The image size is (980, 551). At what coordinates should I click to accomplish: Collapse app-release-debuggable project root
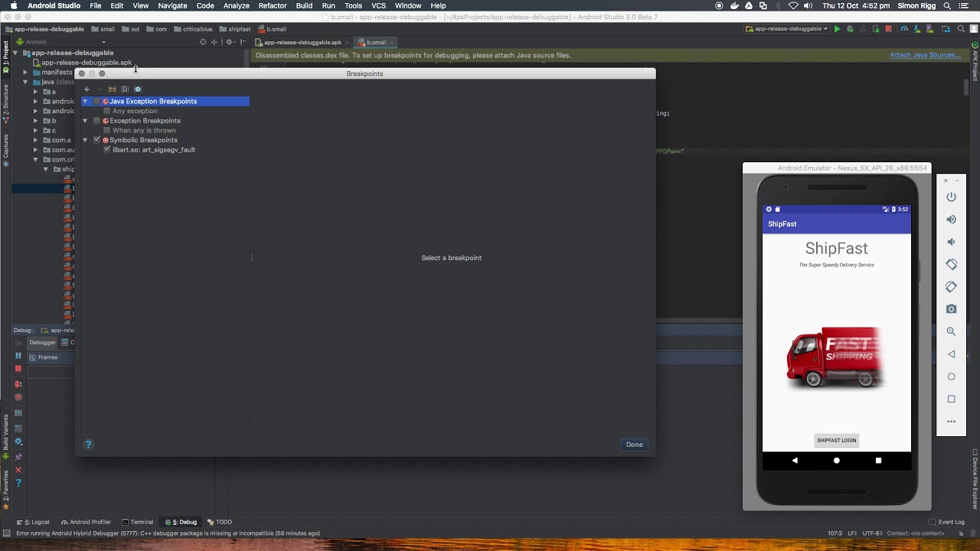(15, 53)
